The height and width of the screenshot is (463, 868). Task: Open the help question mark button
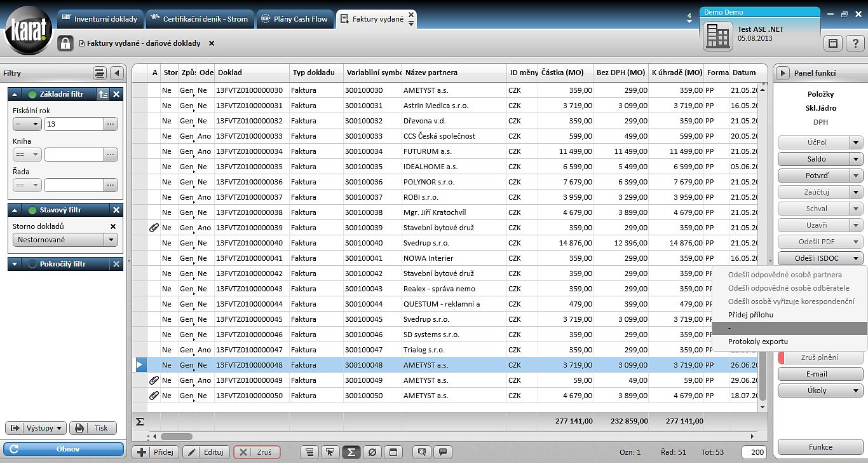coord(855,43)
